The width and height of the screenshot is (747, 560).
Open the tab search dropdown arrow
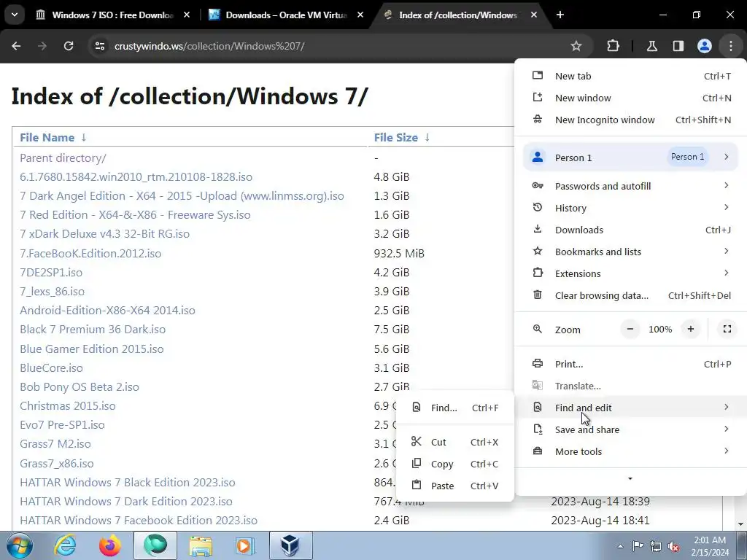click(15, 15)
